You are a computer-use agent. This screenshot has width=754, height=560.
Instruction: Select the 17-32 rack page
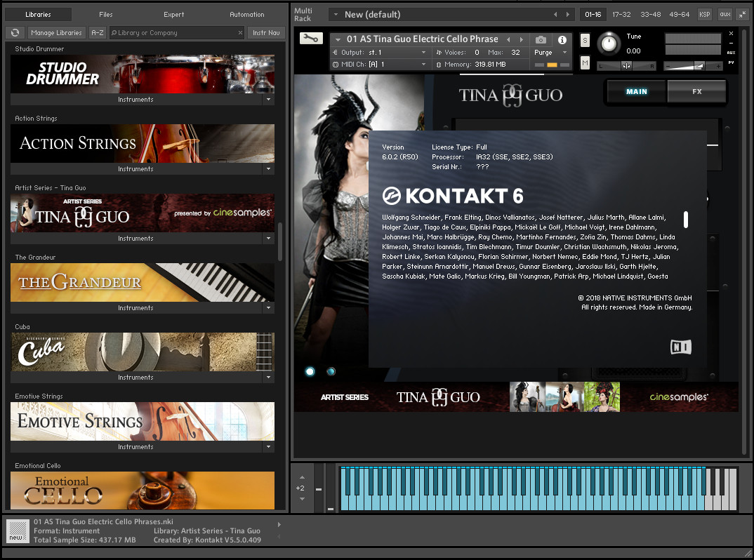[x=621, y=15]
